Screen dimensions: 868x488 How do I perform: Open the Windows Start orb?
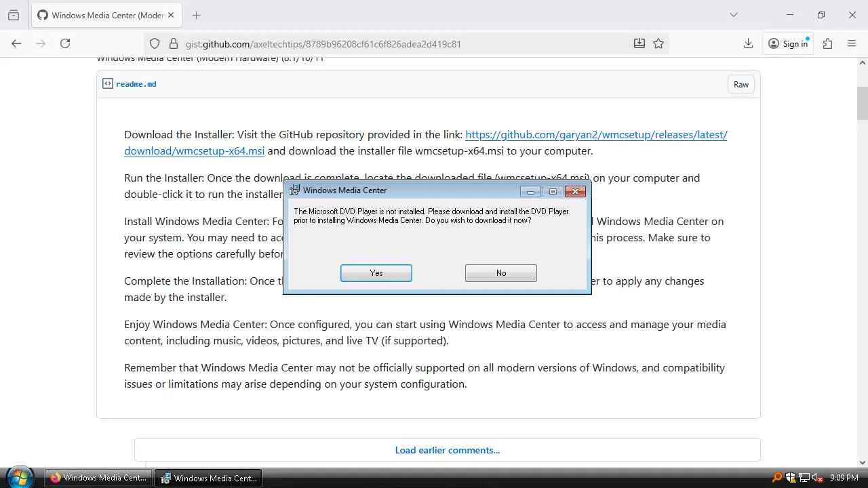(x=19, y=477)
